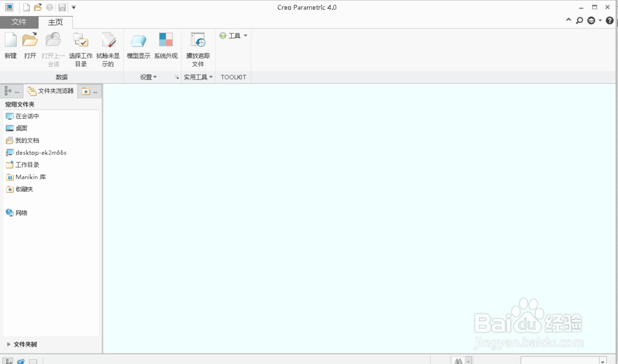Click the 打开 ribbon button

coord(30,46)
